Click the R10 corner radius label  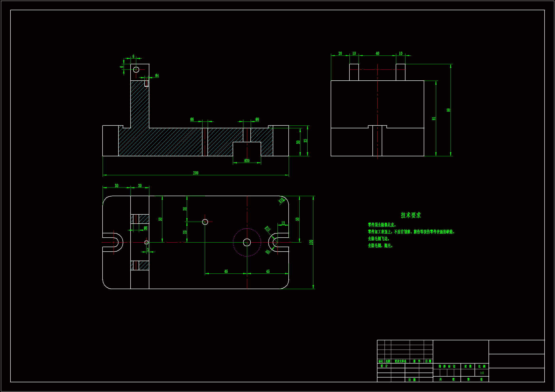tap(281, 200)
